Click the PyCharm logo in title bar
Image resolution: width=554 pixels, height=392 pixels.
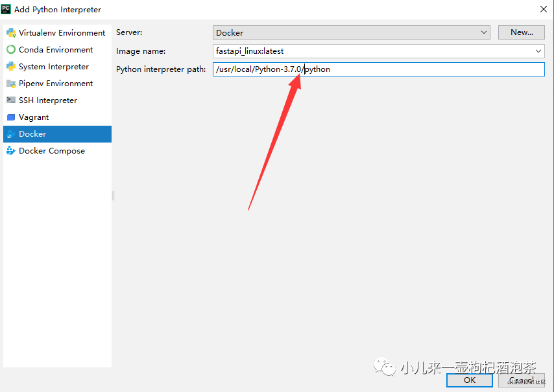[6, 9]
